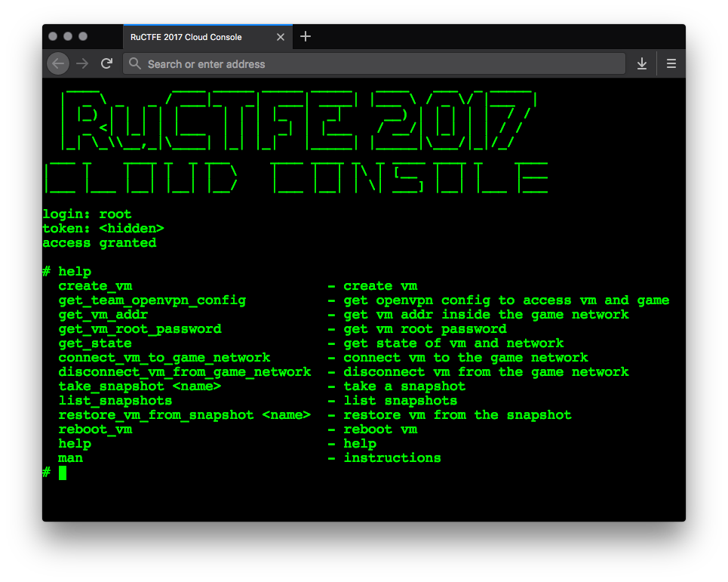Click 'get vm addr inside the game network' description
Screen dimensions: 728x582
pos(486,315)
